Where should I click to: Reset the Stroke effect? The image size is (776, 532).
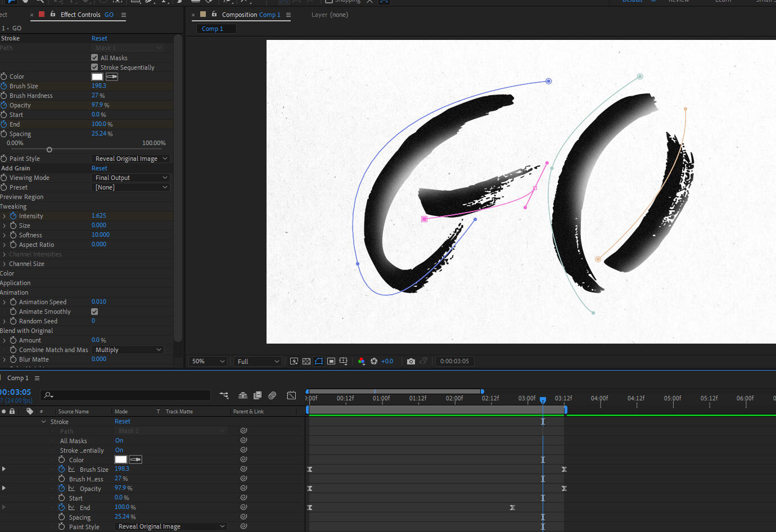pos(100,38)
